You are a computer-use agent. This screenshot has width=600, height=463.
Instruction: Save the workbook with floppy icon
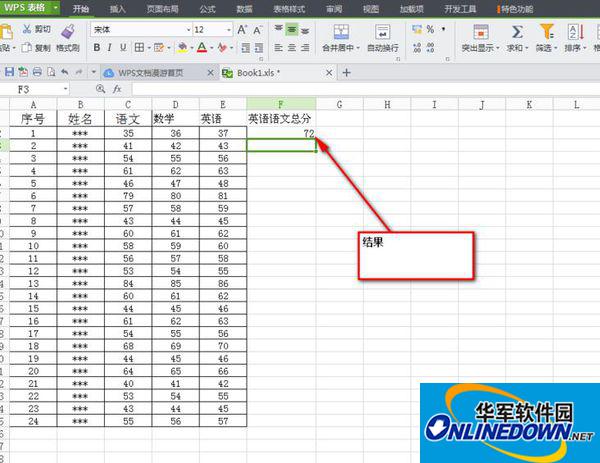click(x=9, y=72)
